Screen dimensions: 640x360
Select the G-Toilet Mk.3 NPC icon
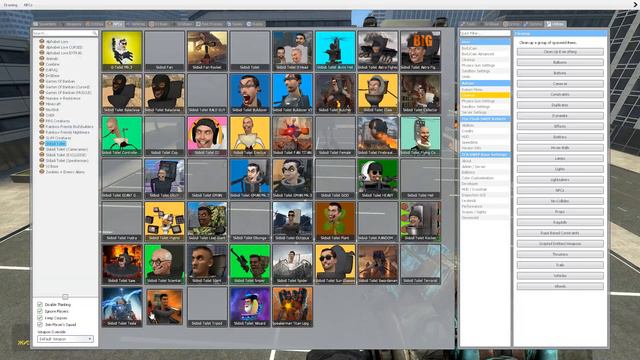122,51
